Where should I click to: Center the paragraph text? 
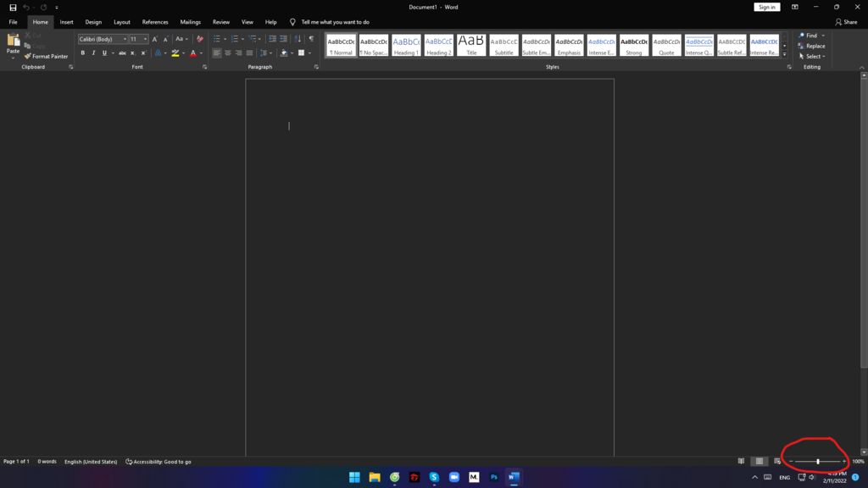click(x=227, y=53)
